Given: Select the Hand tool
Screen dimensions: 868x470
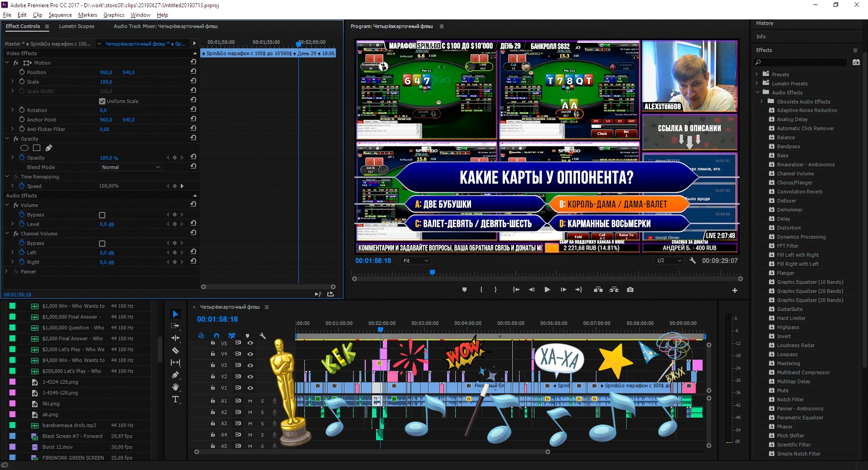Looking at the screenshot, I should pyautogui.click(x=175, y=387).
